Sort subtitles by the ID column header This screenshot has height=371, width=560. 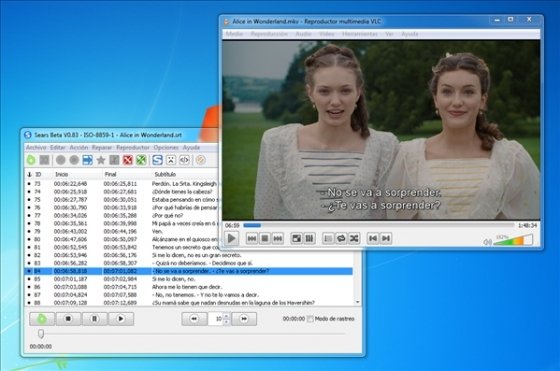tap(38, 174)
